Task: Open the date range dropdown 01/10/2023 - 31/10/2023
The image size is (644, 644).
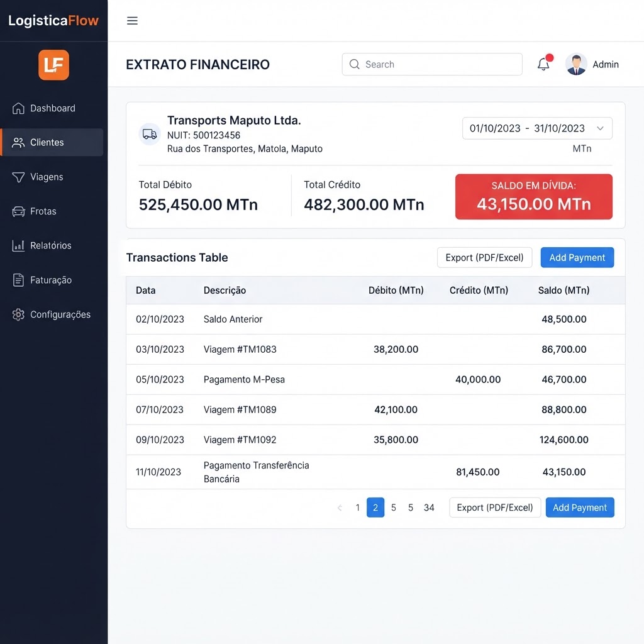Action: 537,128
